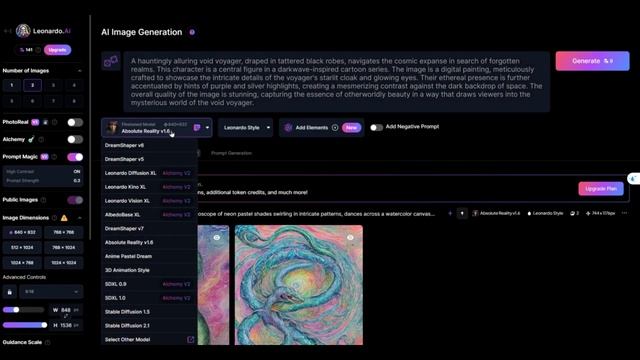
Task: Click the token info icon beside 141
Action: [38, 50]
